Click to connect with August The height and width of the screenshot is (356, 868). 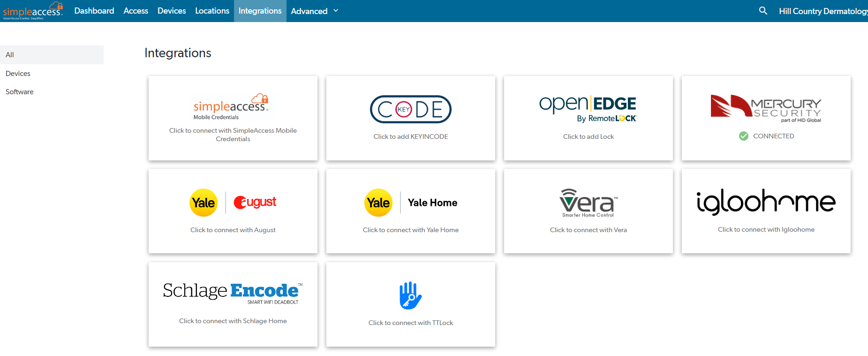pos(233,230)
